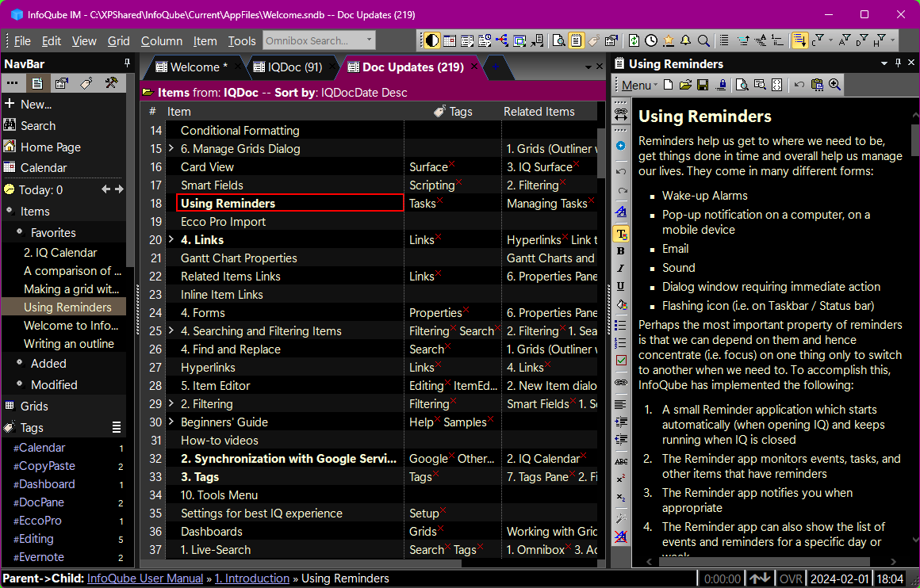This screenshot has width=920, height=588.
Task: Click the new document icon in doc pane
Action: click(669, 85)
